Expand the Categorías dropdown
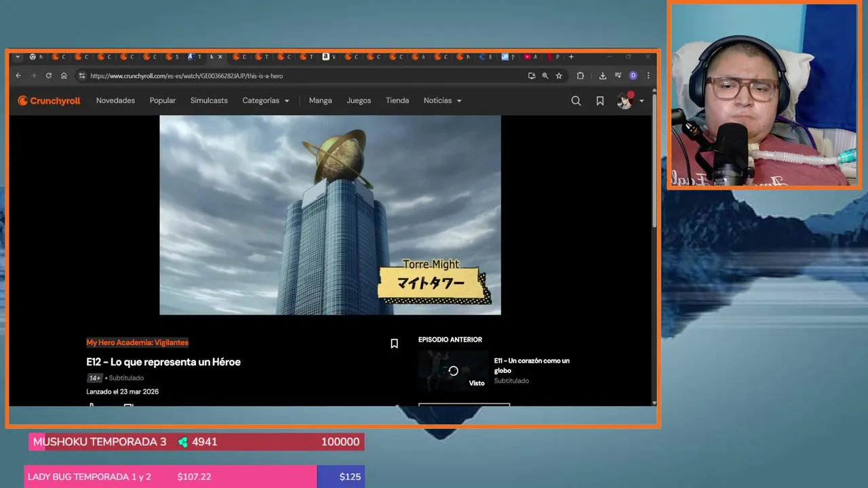Viewport: 868px width, 488px height. coord(266,100)
